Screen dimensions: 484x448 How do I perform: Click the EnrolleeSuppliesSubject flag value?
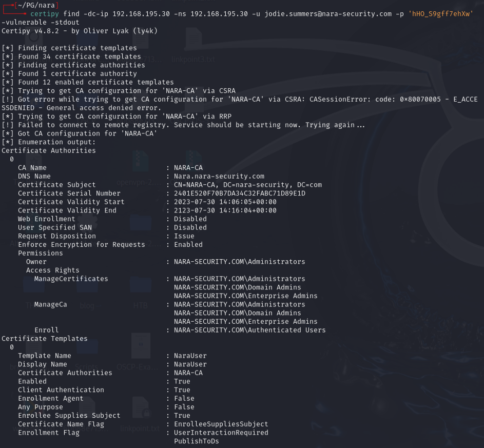(x=221, y=424)
